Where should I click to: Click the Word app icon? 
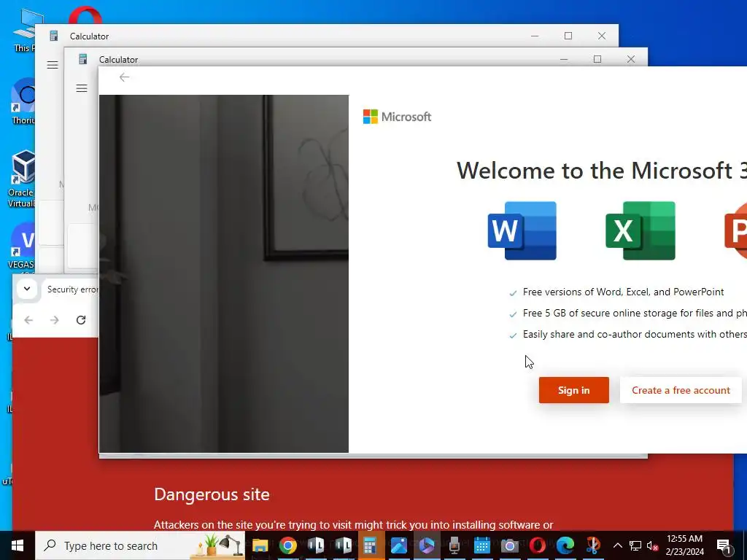click(522, 230)
